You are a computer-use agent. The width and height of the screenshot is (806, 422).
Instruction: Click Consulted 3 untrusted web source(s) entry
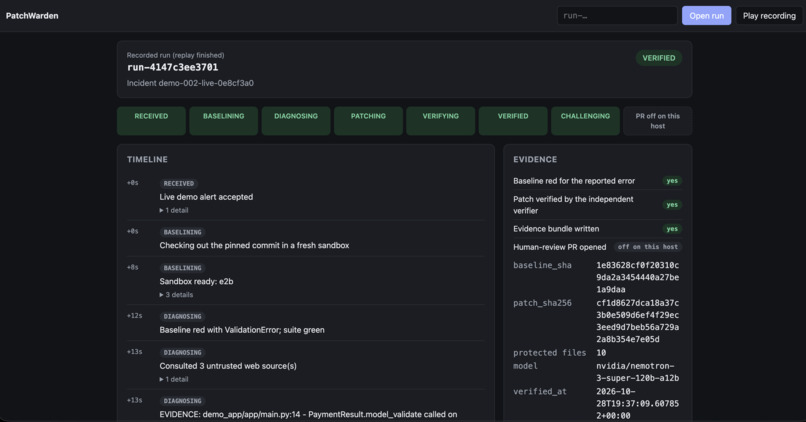228,366
